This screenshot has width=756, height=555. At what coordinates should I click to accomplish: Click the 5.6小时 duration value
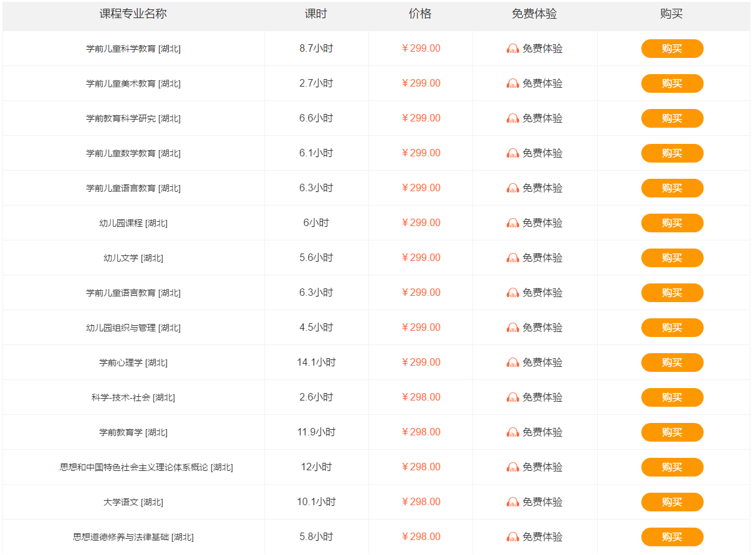tap(316, 258)
